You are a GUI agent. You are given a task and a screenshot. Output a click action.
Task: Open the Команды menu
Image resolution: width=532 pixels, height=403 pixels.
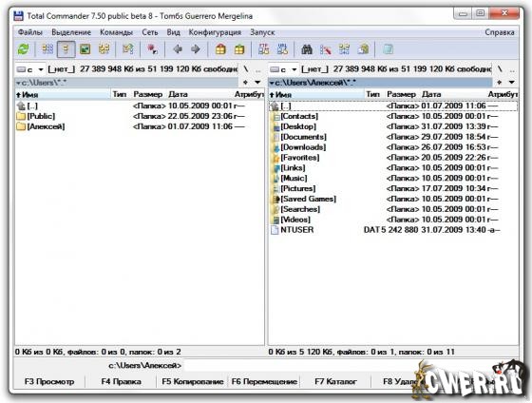pos(116,32)
